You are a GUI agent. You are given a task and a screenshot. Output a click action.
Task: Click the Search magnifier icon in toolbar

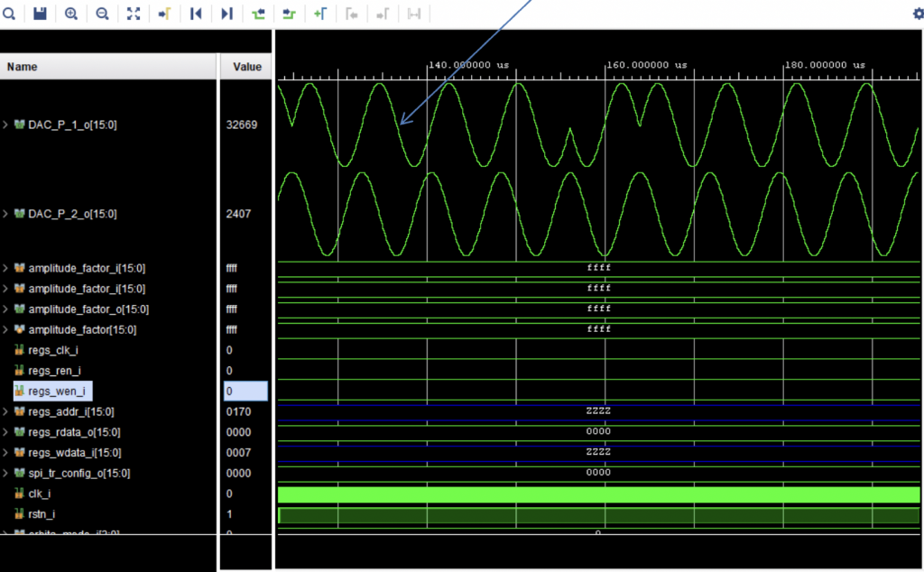(9, 14)
